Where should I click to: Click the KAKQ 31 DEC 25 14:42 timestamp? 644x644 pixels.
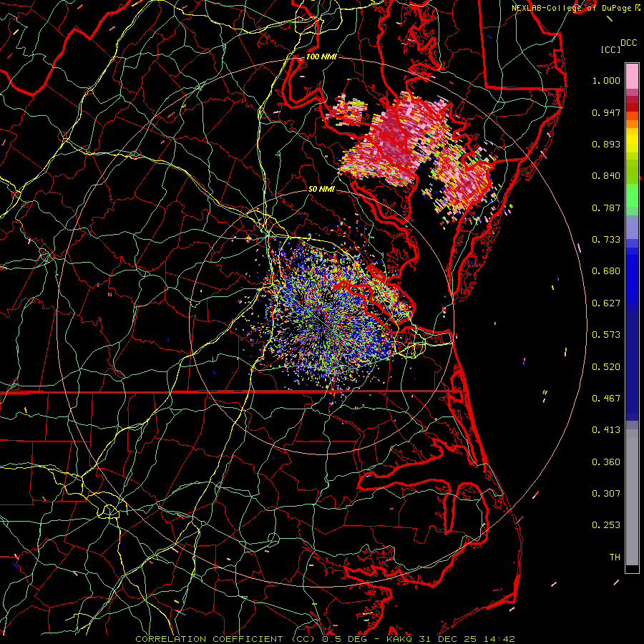[451, 639]
